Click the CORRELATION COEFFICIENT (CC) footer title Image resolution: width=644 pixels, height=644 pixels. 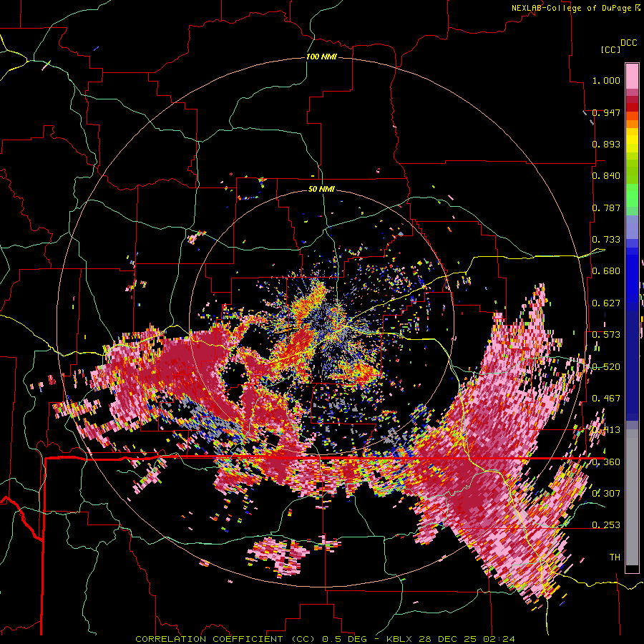pos(225,639)
